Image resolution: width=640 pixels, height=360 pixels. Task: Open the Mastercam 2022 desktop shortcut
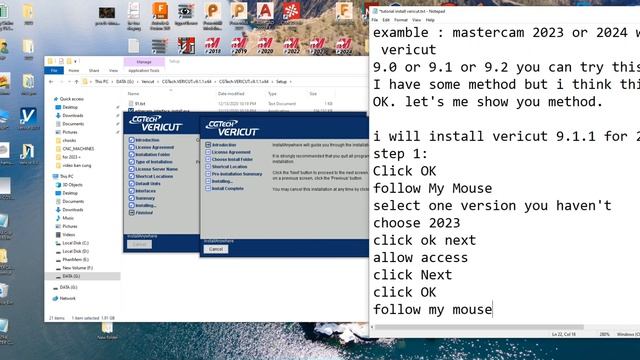pyautogui.click(x=291, y=46)
